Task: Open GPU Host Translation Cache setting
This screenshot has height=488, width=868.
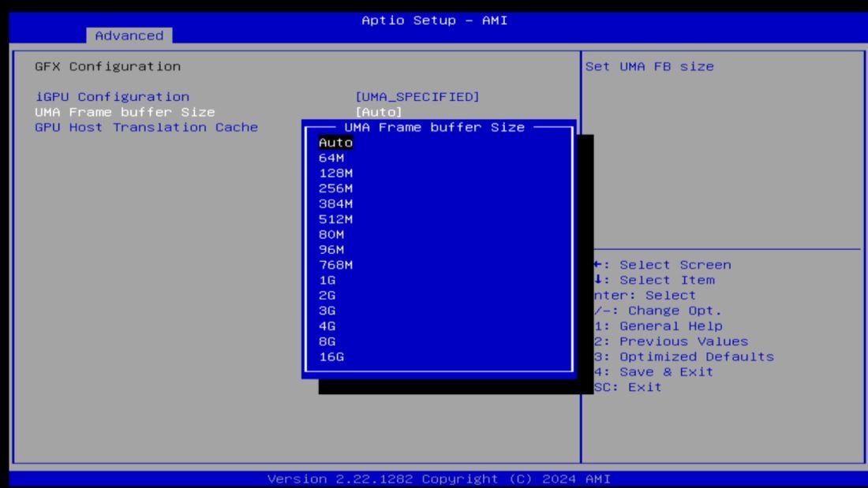Action: click(x=146, y=127)
